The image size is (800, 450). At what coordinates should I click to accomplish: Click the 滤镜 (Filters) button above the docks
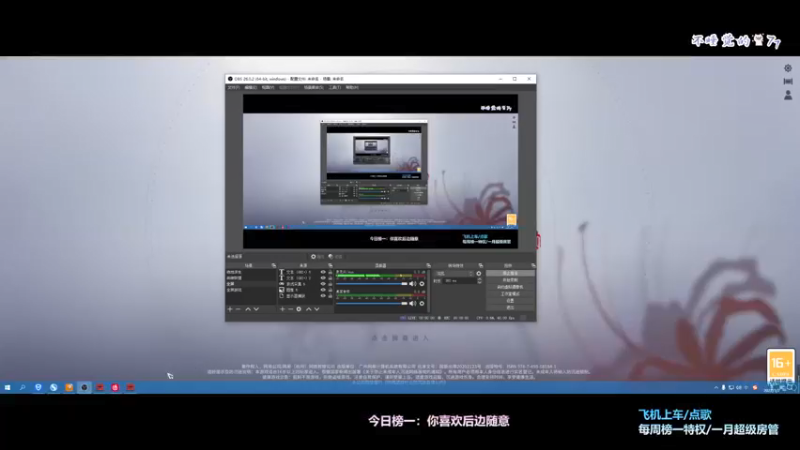click(335, 257)
